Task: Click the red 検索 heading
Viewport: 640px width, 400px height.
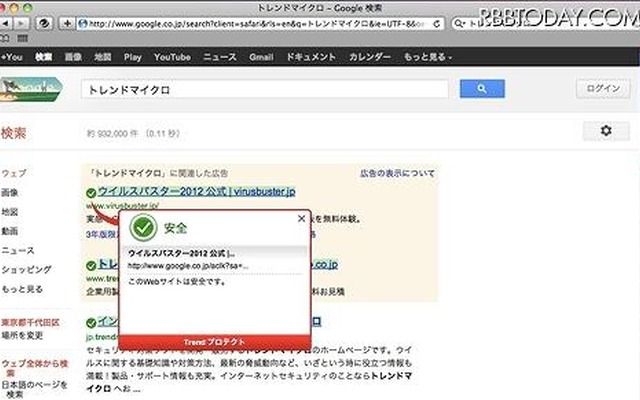Action: pos(13,133)
